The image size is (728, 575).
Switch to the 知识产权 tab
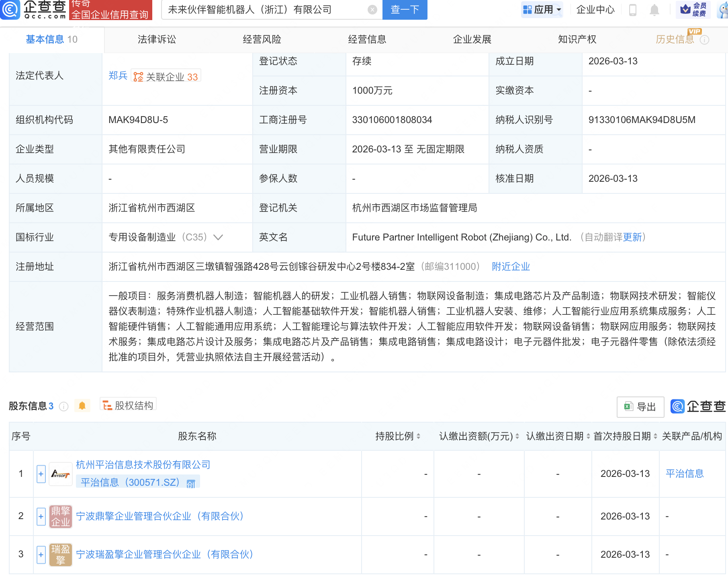pos(577,39)
